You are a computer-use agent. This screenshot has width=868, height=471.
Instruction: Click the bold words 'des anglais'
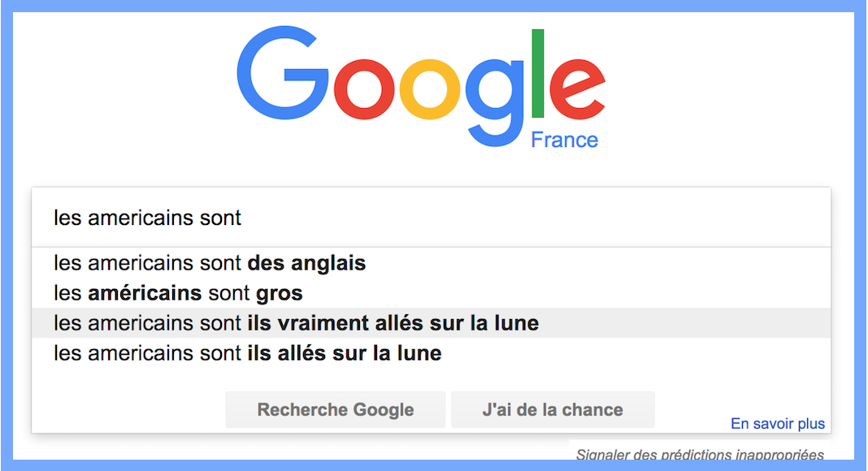pyautogui.click(x=306, y=263)
